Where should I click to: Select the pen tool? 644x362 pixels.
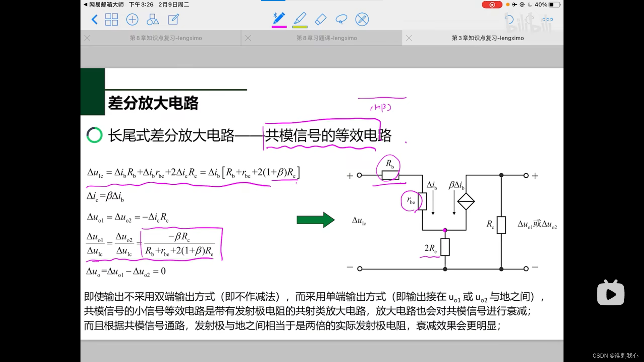click(x=279, y=18)
